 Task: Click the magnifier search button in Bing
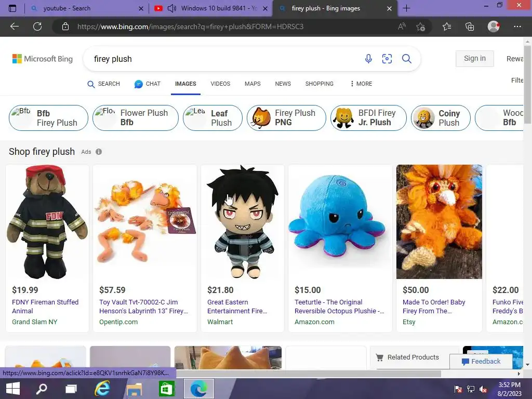tap(406, 59)
